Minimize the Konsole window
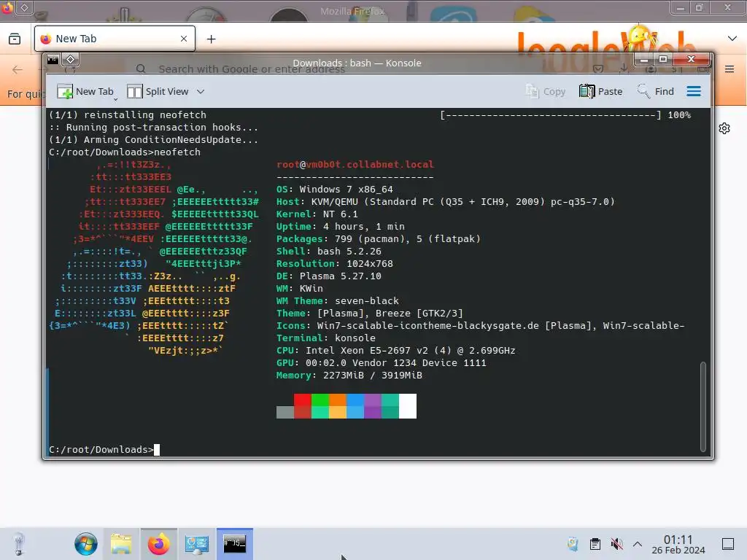The width and height of the screenshot is (747, 560). [644, 60]
